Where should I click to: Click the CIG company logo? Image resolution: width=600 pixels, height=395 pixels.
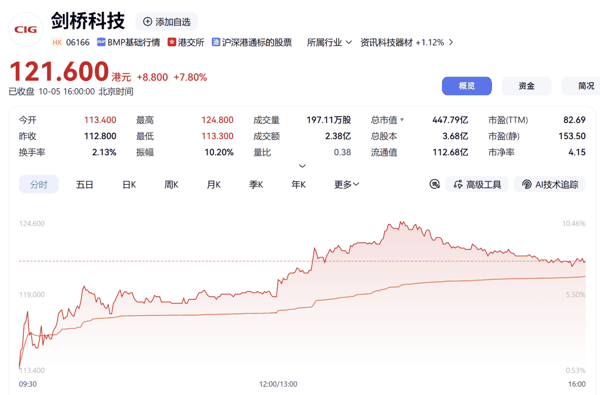26,29
